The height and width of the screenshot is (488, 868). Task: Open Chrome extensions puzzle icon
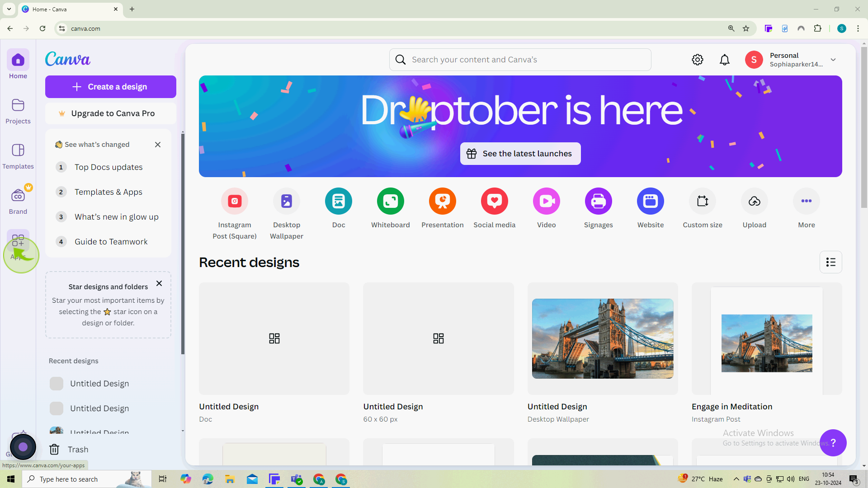click(817, 28)
